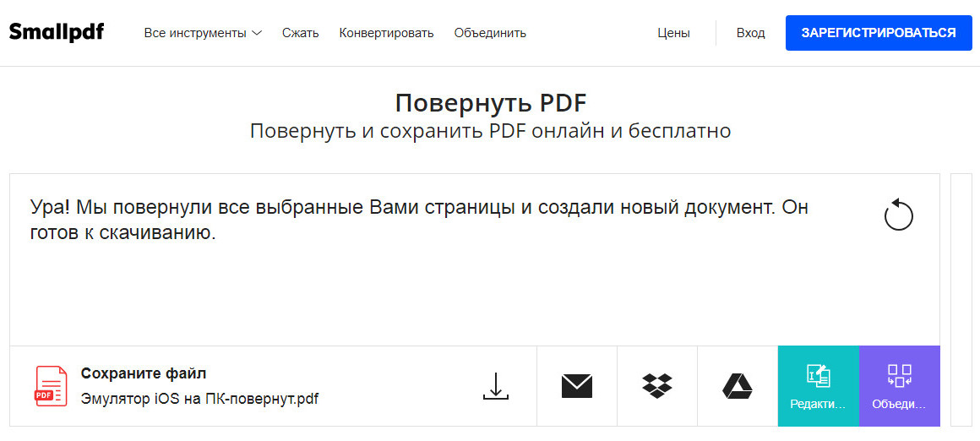
Task: Click the Повернуть PDF heading
Action: click(x=491, y=104)
